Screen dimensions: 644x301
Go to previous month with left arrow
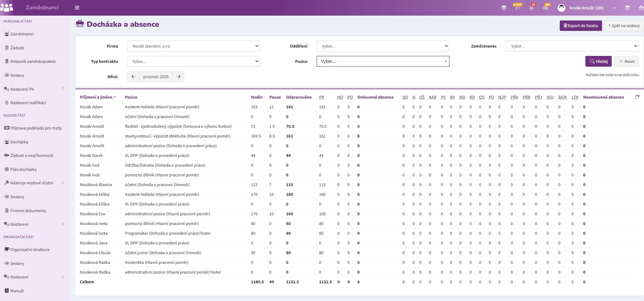(x=134, y=77)
